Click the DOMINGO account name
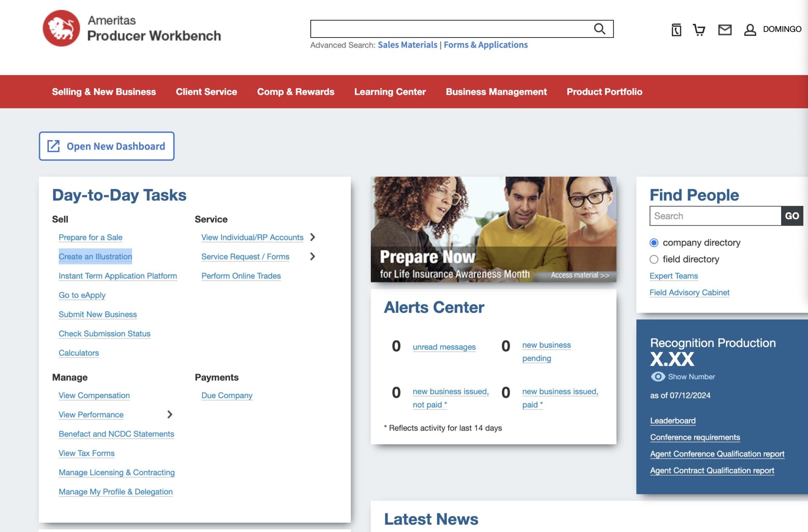Viewport: 808px width, 532px height. [782, 29]
